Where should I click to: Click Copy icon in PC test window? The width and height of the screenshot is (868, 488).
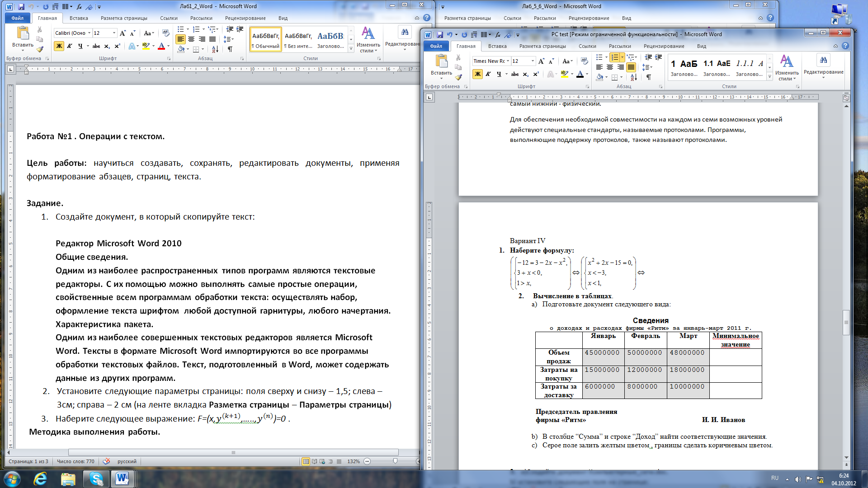458,67
